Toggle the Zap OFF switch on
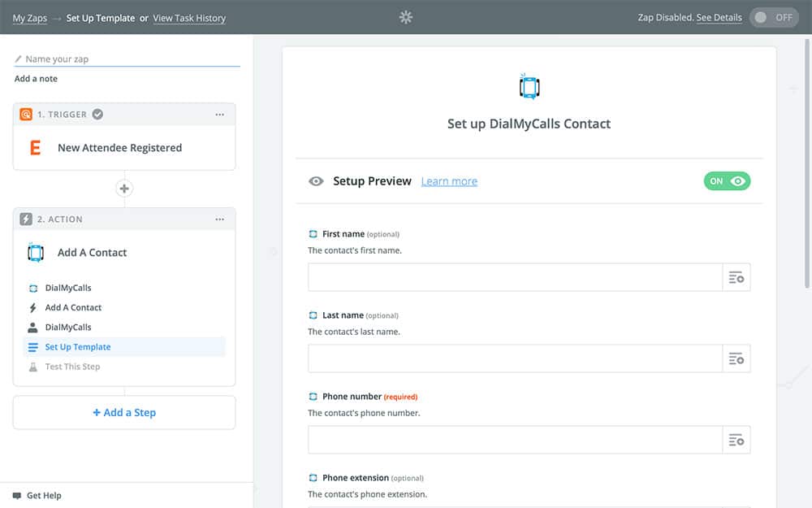Viewport: 812px width, 508px height. (x=773, y=17)
